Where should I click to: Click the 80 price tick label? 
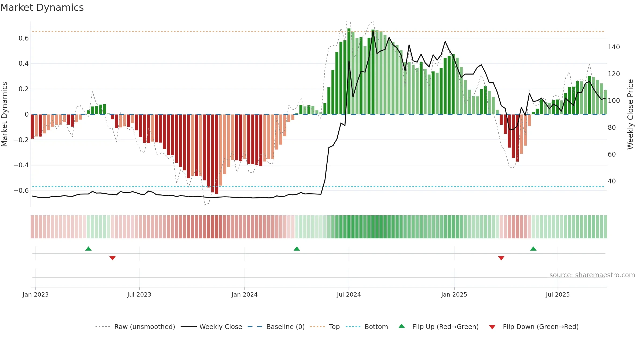(x=612, y=128)
